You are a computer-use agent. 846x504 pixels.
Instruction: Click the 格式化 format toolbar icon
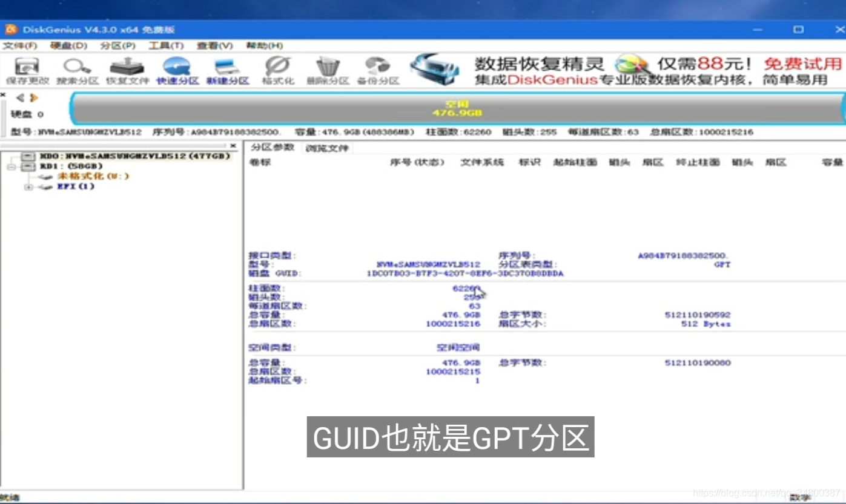pos(278,71)
